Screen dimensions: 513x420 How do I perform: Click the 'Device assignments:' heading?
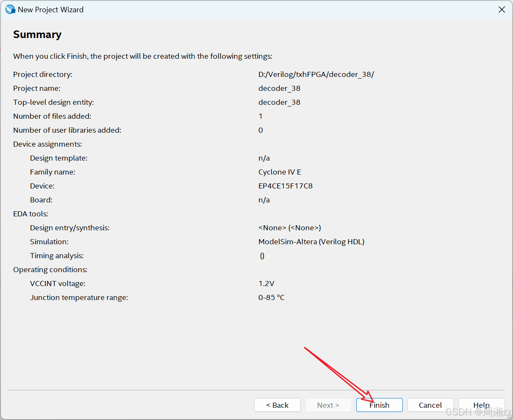(x=48, y=144)
